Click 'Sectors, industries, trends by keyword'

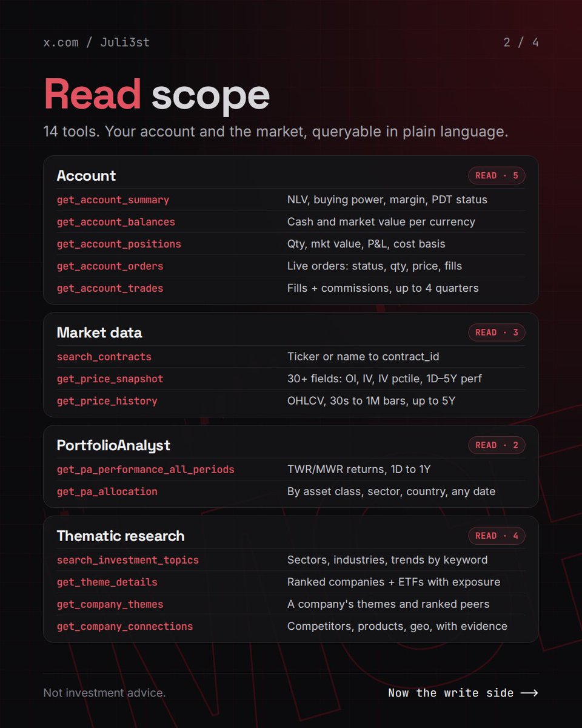387,560
